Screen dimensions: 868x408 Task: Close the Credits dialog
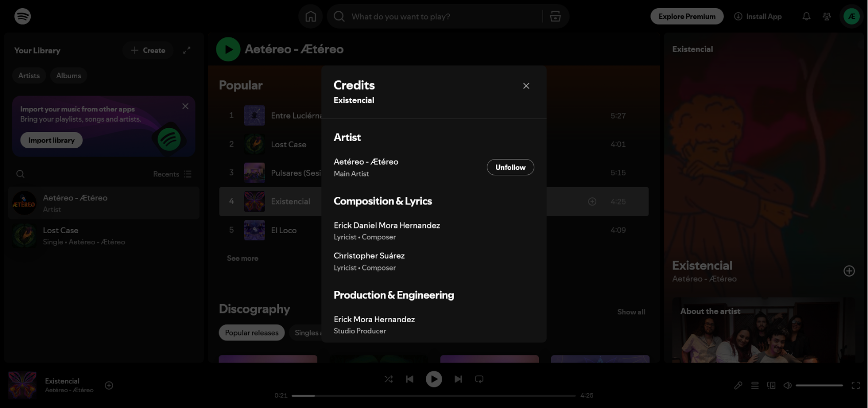(526, 86)
